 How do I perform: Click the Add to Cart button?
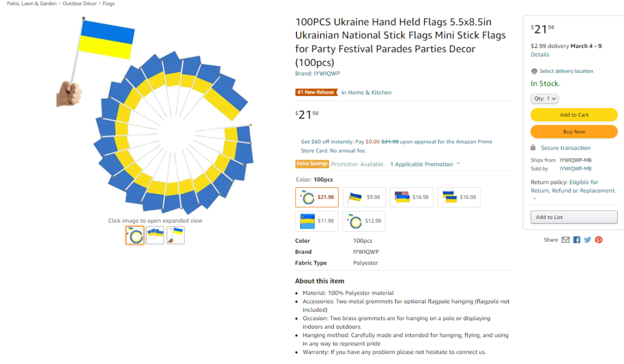point(574,115)
